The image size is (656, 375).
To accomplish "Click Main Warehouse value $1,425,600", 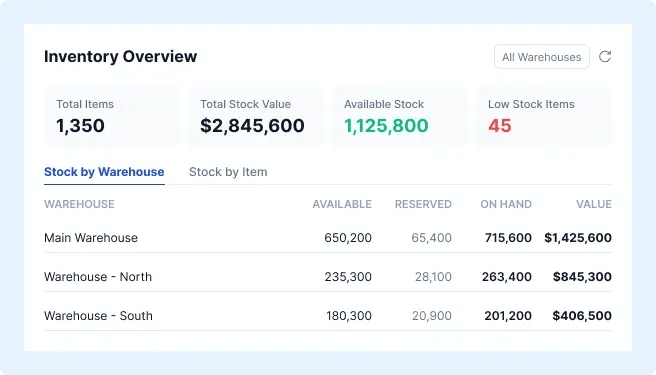I will [578, 238].
